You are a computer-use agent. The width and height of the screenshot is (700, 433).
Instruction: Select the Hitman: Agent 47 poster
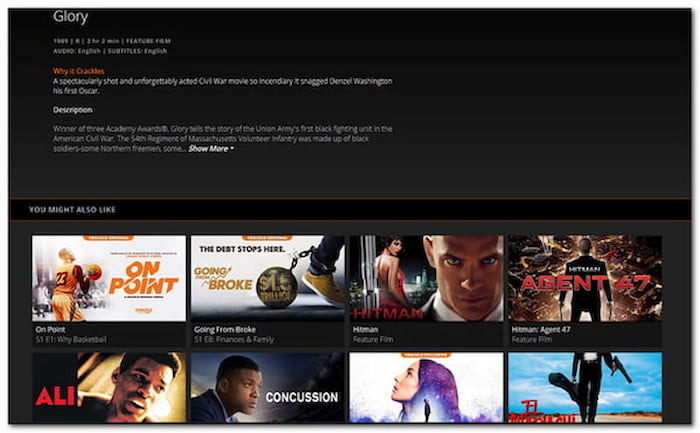click(585, 278)
